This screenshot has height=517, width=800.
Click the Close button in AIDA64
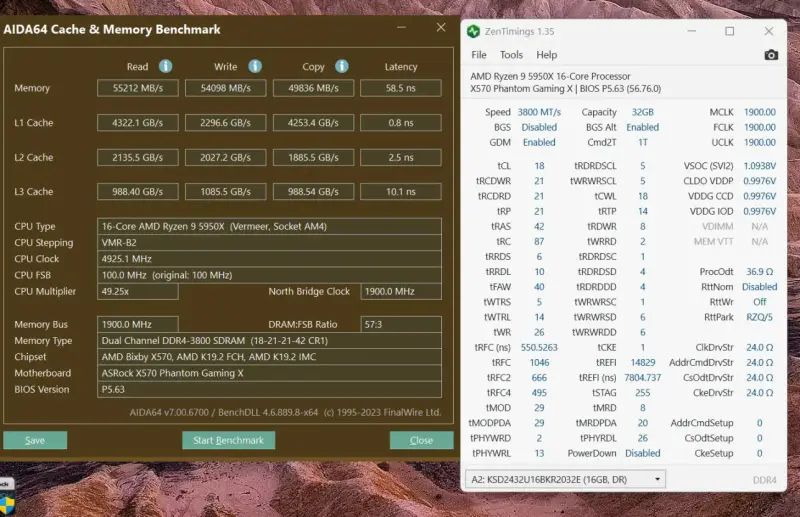coord(421,440)
